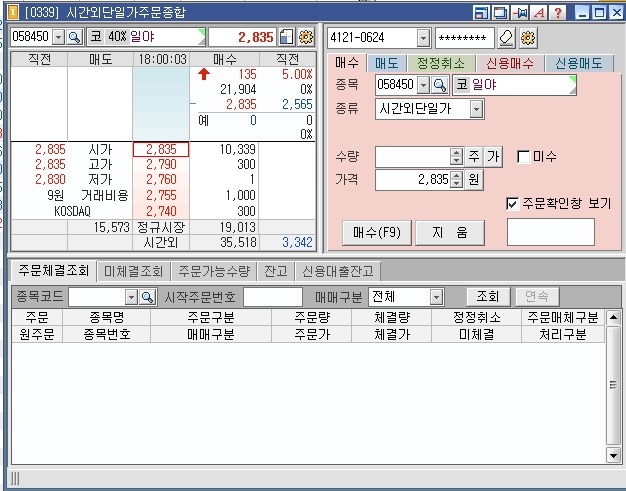Click the scrollbar down arrow in the order list
This screenshot has height=491, width=626.
point(613,455)
